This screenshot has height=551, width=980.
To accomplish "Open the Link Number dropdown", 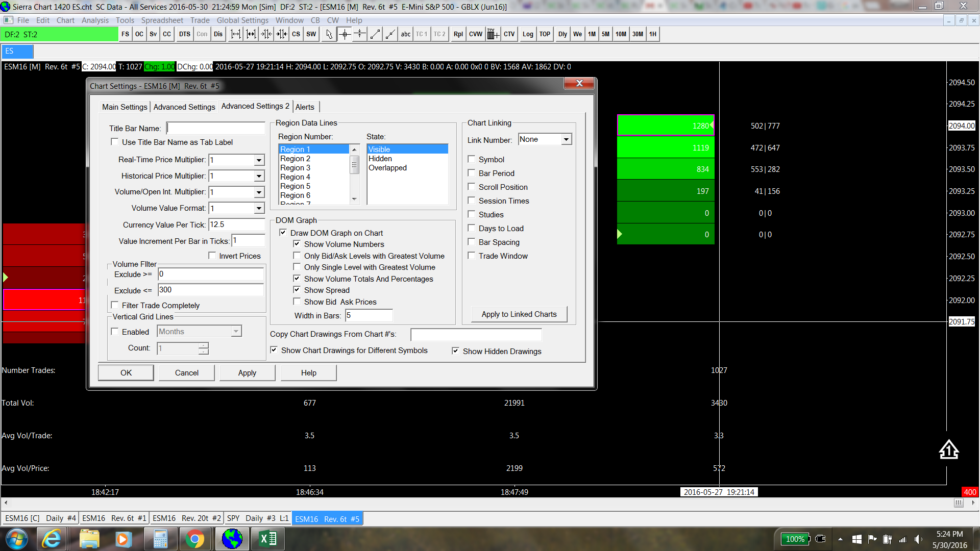I will (x=566, y=139).
